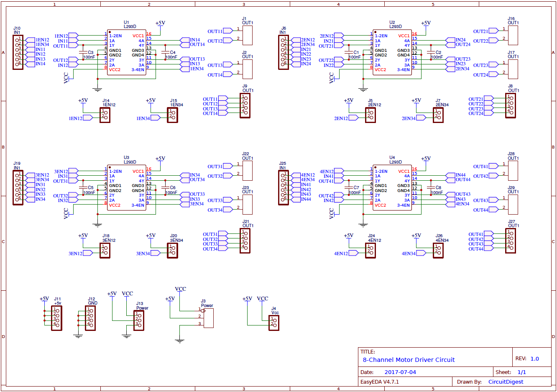Select the U2 L293D chip symbol

(392, 52)
